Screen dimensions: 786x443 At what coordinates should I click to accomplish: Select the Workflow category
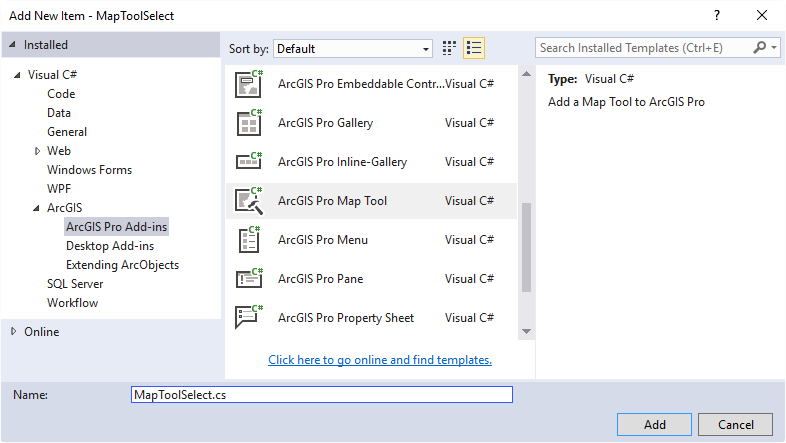pyautogui.click(x=72, y=303)
